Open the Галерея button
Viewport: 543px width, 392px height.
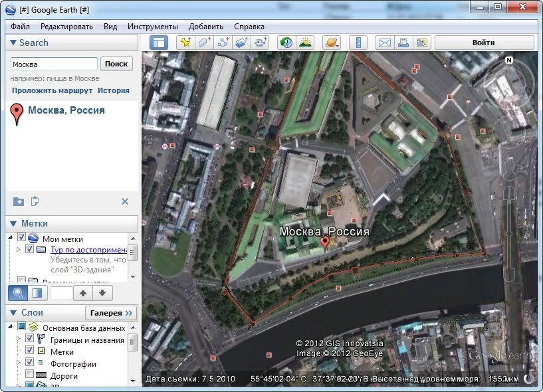111,313
